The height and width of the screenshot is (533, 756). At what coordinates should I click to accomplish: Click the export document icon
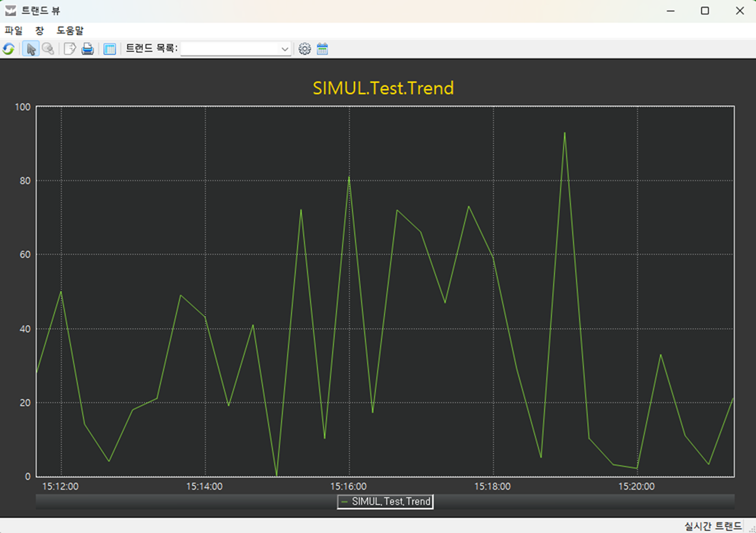70,49
